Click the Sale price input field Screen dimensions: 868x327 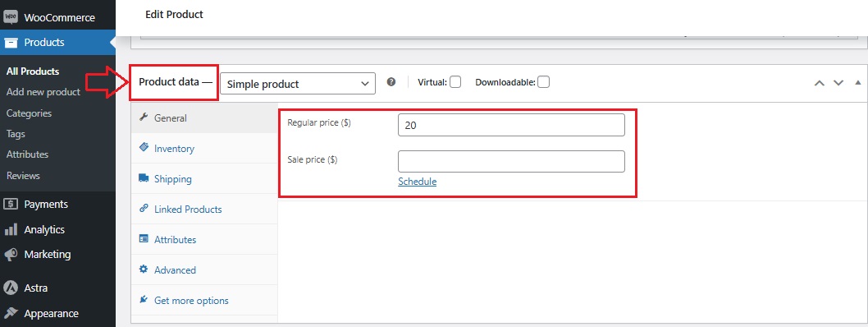(x=511, y=161)
